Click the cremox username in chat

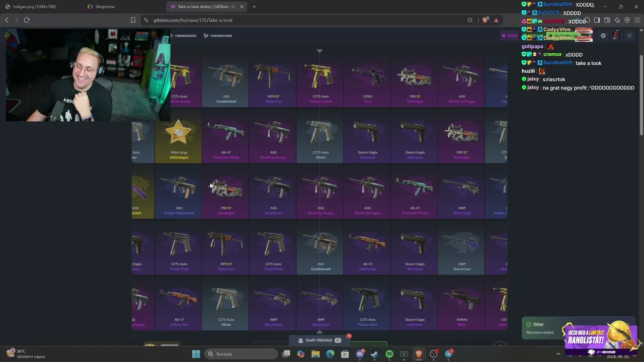coord(552,54)
